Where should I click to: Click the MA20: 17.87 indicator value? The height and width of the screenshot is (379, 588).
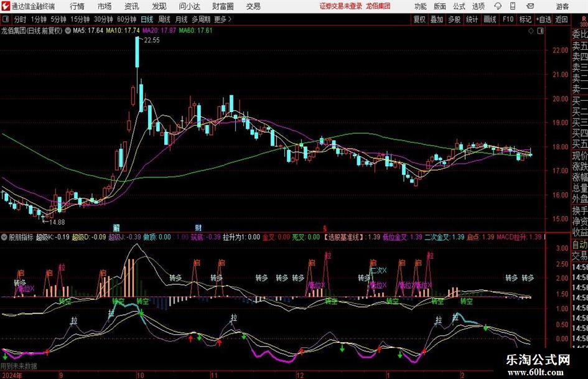click(159, 30)
